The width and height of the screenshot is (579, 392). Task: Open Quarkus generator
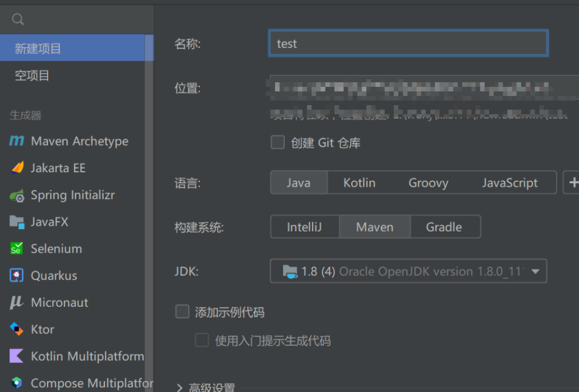click(x=72, y=276)
